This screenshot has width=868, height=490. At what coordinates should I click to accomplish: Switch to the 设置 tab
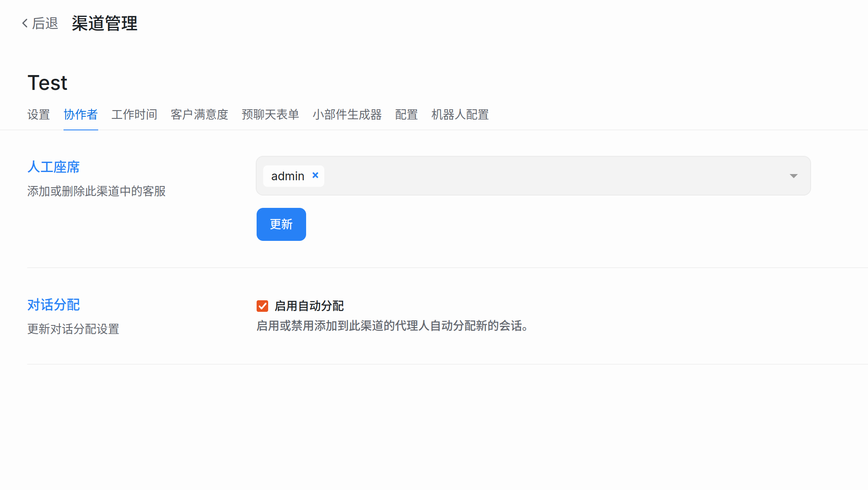(39, 114)
